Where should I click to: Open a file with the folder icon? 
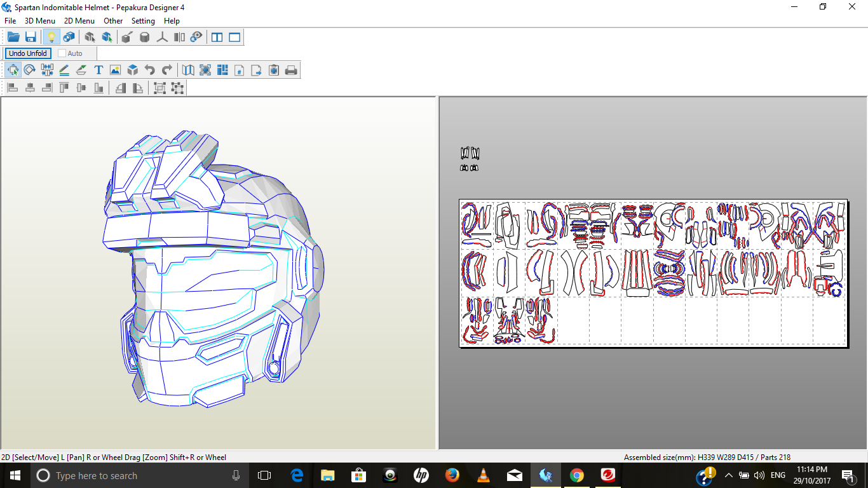(13, 37)
